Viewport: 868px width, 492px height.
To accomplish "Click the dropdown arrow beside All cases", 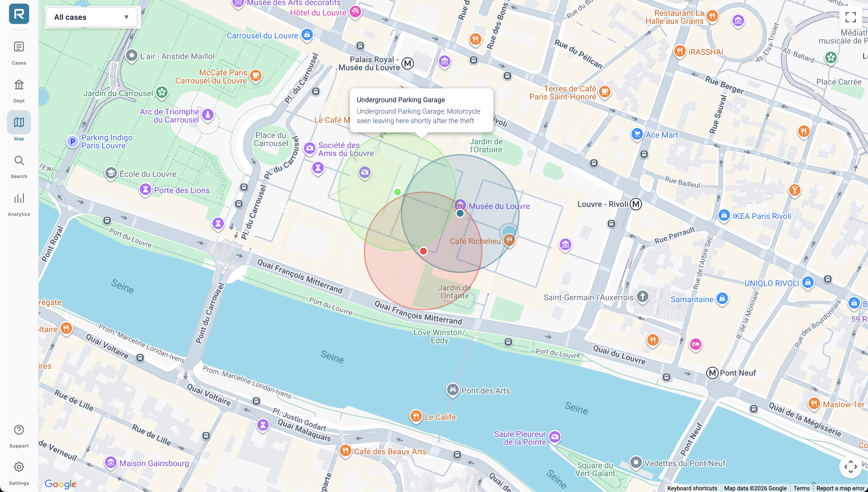I will click(126, 17).
